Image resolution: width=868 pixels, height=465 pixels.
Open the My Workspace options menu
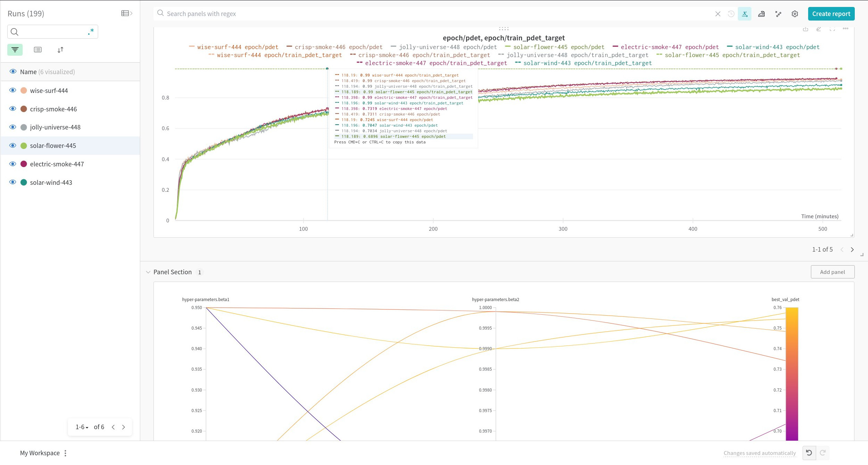65,452
